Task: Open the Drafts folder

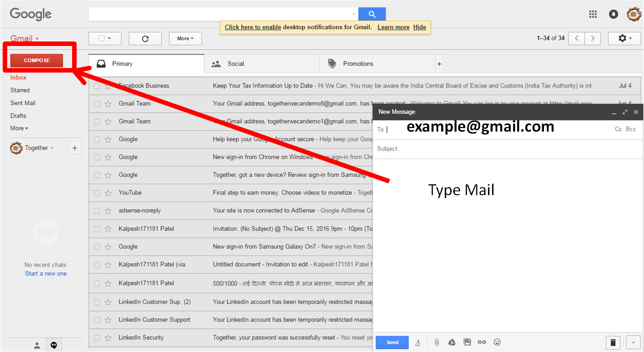Action: click(x=18, y=116)
